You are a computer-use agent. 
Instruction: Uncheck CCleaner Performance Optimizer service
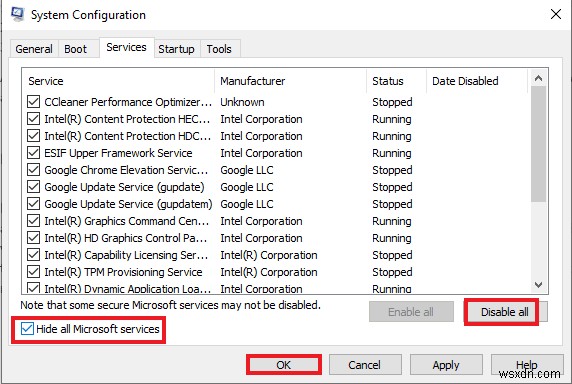(34, 102)
